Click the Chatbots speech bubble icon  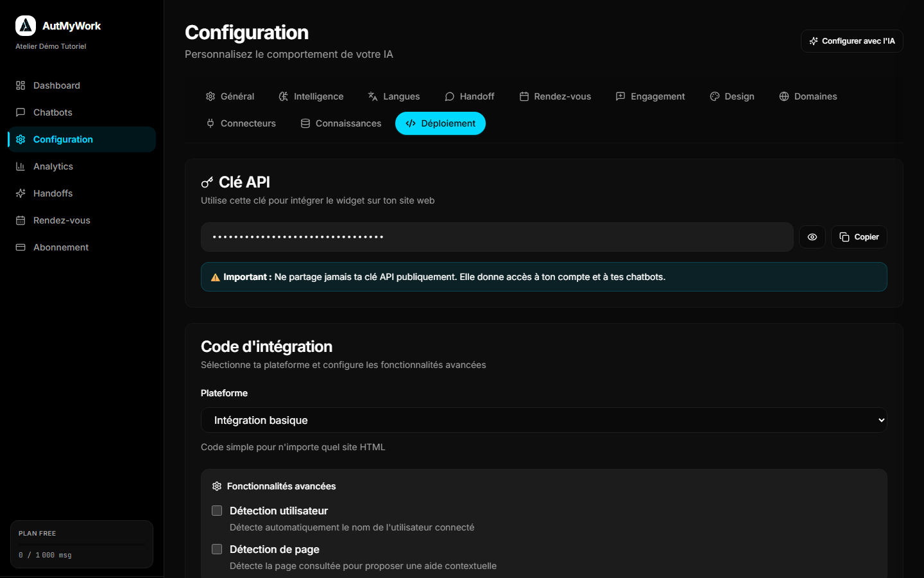(21, 112)
